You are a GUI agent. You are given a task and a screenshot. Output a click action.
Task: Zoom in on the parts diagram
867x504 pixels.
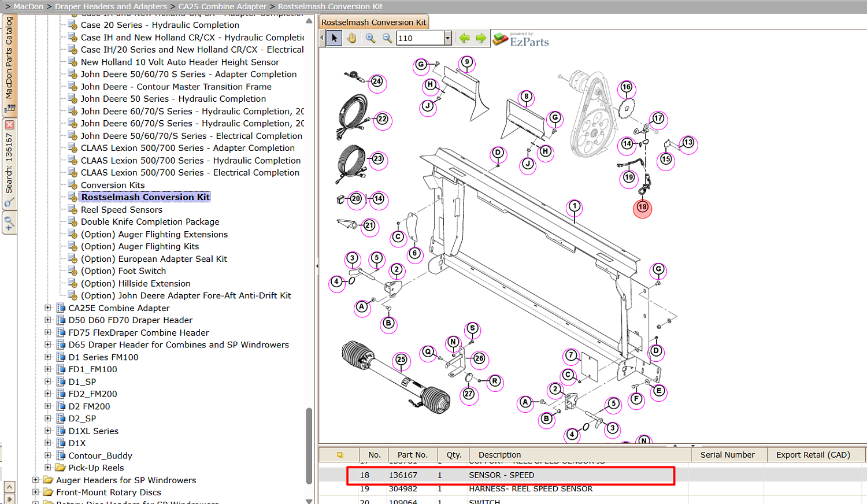click(x=370, y=38)
